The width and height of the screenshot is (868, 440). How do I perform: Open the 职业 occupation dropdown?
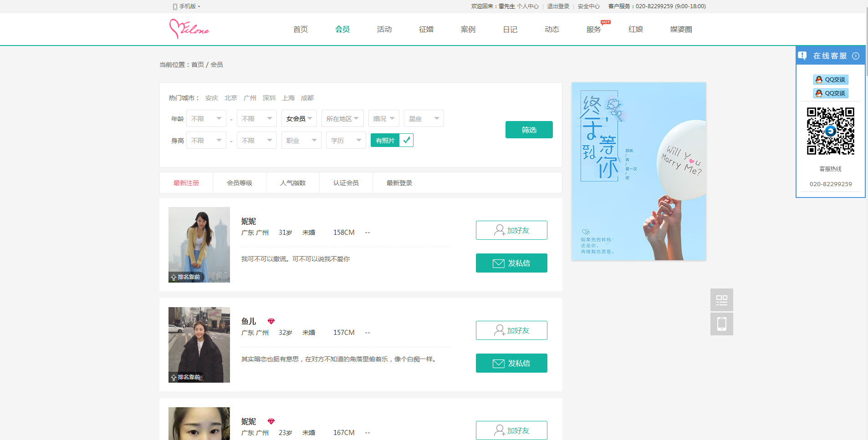[301, 140]
